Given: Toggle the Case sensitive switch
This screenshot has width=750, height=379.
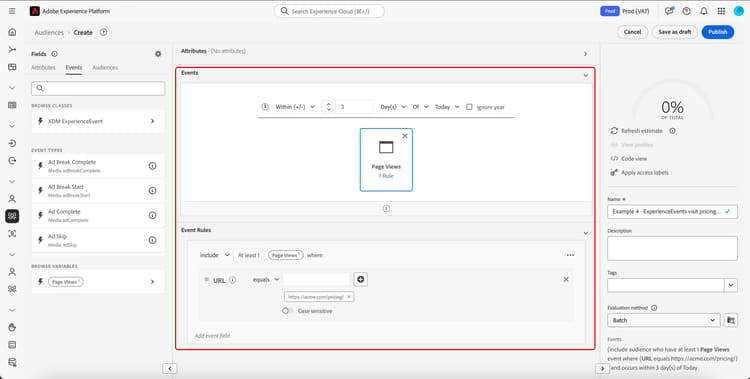Looking at the screenshot, I should pyautogui.click(x=287, y=311).
